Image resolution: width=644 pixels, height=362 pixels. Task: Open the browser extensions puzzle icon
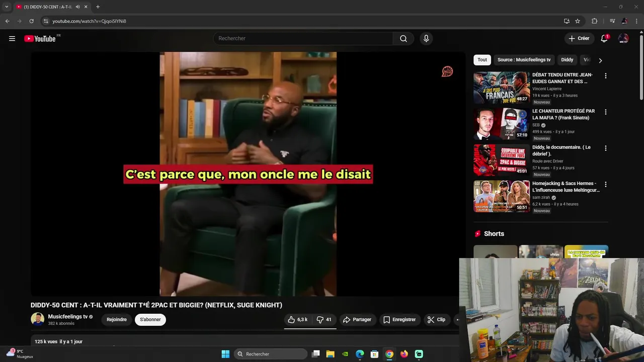click(595, 21)
